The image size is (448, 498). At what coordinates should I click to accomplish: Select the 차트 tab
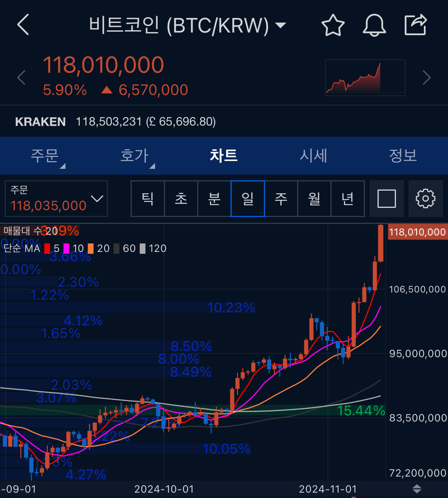tap(224, 156)
